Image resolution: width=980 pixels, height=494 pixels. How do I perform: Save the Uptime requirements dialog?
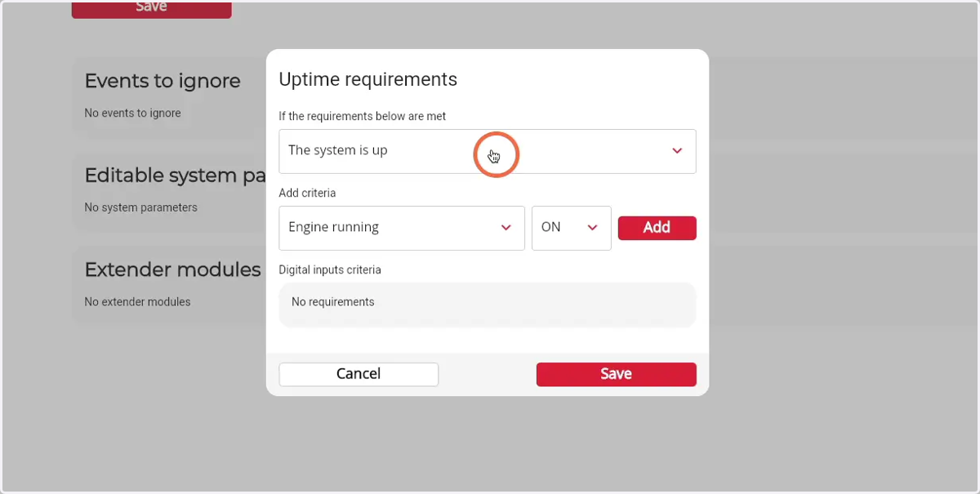(x=616, y=374)
